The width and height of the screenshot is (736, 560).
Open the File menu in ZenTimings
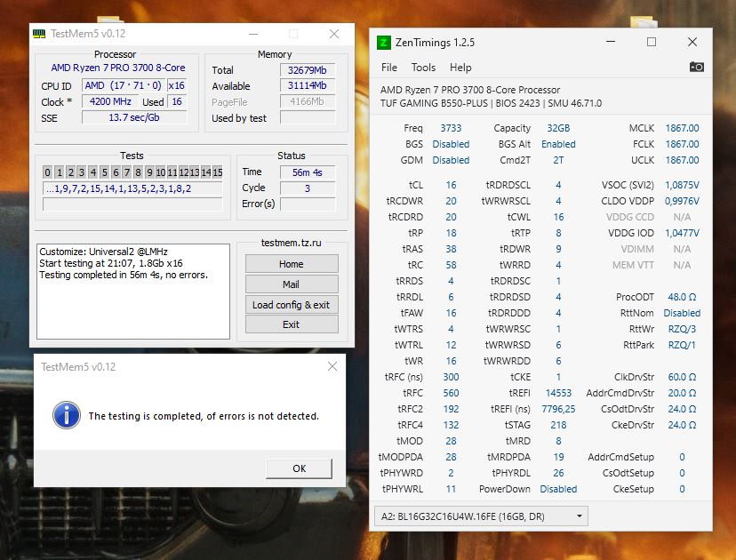pyautogui.click(x=389, y=68)
